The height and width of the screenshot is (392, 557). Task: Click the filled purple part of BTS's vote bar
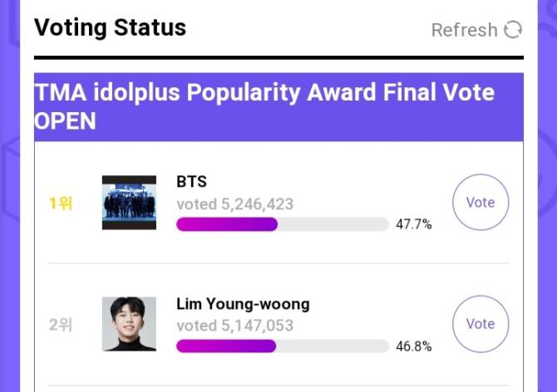coord(227,224)
